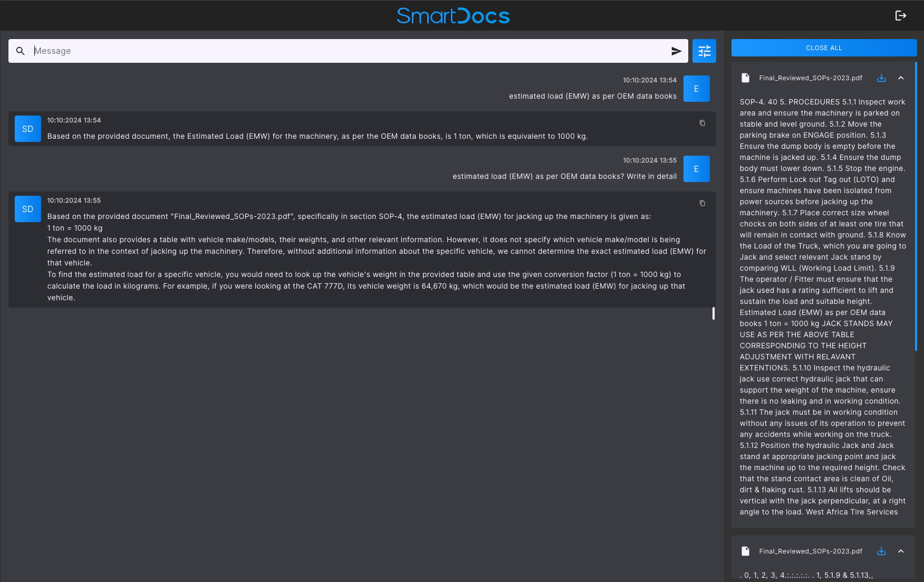Click the search magnifier icon
The image size is (924, 582).
(x=21, y=51)
